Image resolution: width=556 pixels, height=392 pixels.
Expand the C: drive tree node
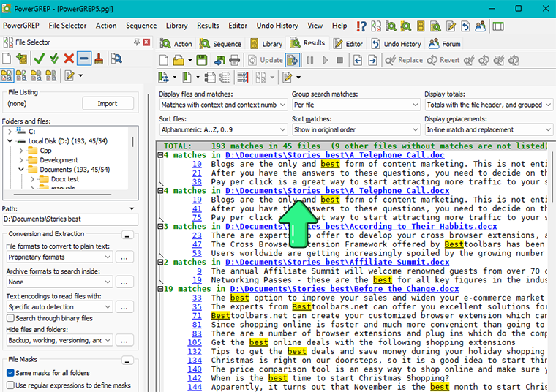(10, 132)
